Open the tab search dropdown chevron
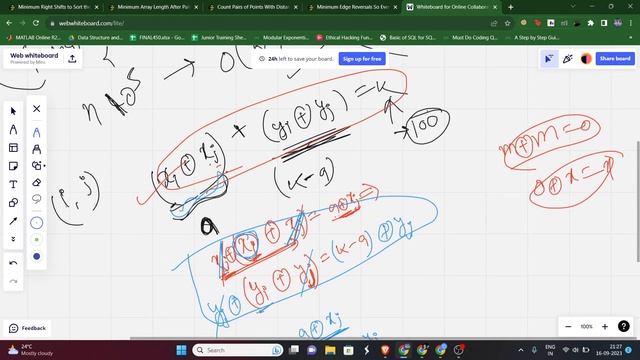This screenshot has height=360, width=640. [x=573, y=6]
